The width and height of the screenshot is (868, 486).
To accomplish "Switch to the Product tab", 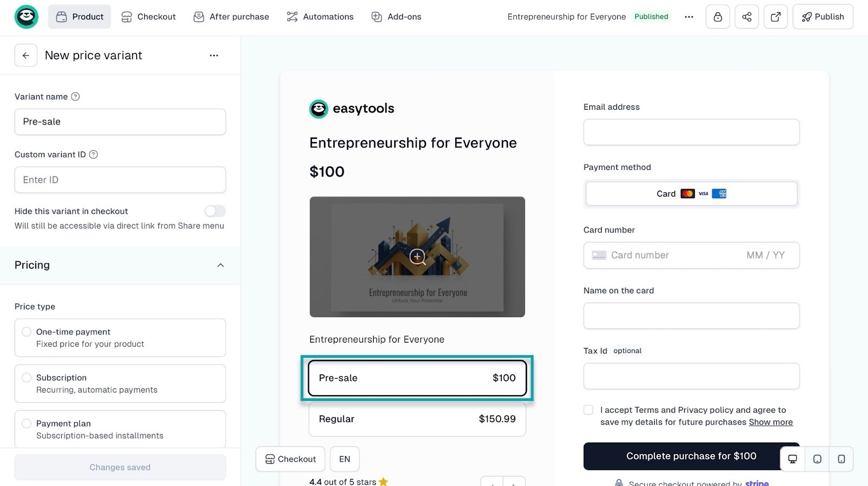I will click(79, 17).
